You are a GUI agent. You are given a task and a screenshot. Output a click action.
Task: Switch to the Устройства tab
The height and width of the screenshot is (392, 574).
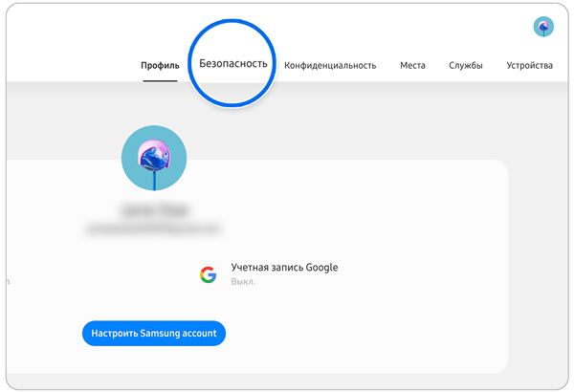529,66
